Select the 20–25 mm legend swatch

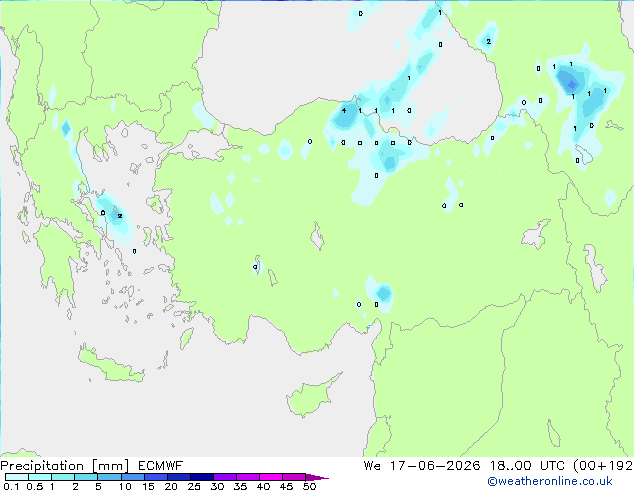click(178, 477)
